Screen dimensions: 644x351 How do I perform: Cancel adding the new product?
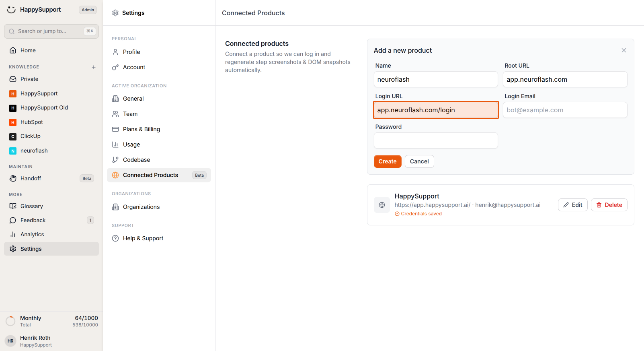(419, 161)
